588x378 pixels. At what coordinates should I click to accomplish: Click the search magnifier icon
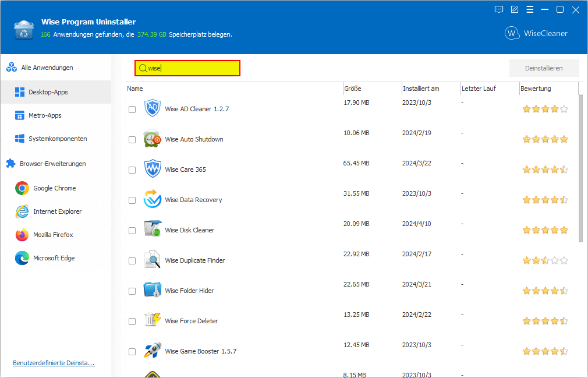point(143,68)
